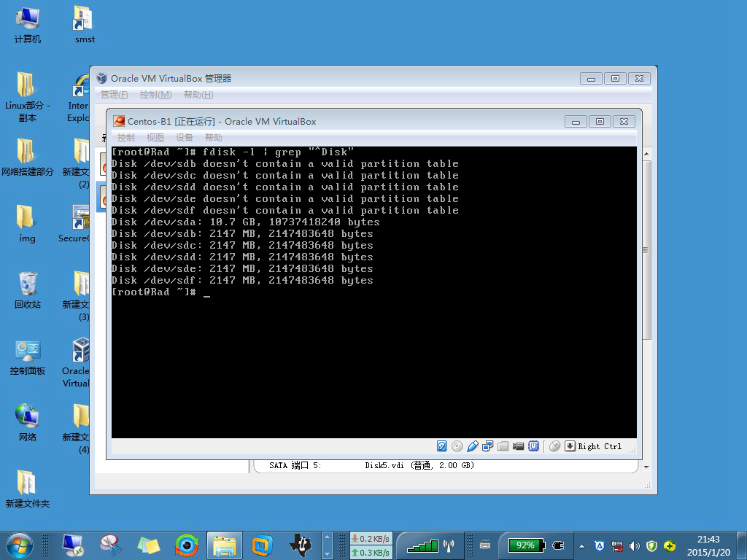The width and height of the screenshot is (747, 560).
Task: Click the taskbar toolbar up arrow
Action: click(x=328, y=537)
